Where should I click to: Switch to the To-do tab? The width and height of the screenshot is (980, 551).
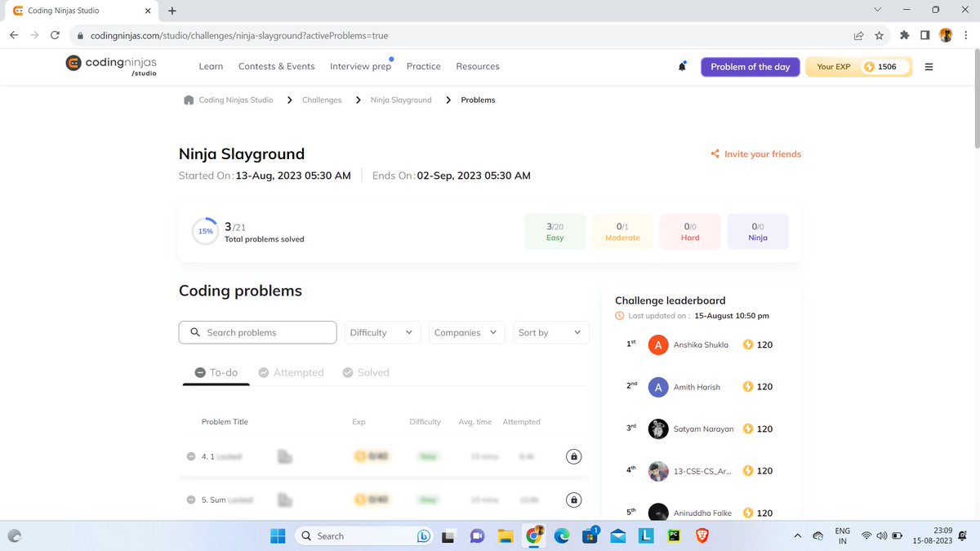pos(216,372)
